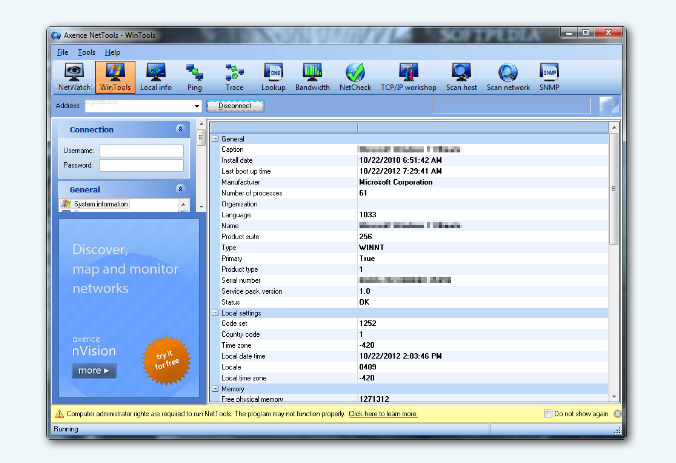This screenshot has width=676, height=463.
Task: Select the Product suite row
Action: coord(414,237)
